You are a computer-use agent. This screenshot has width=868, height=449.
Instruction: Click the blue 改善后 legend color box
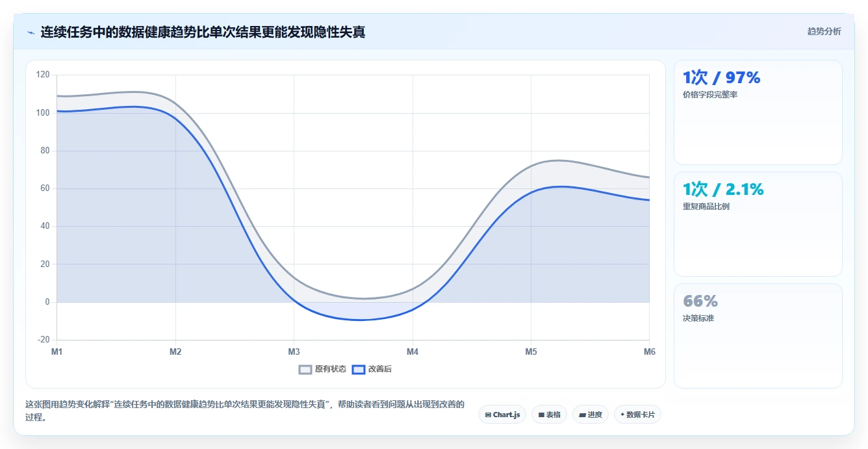(359, 369)
